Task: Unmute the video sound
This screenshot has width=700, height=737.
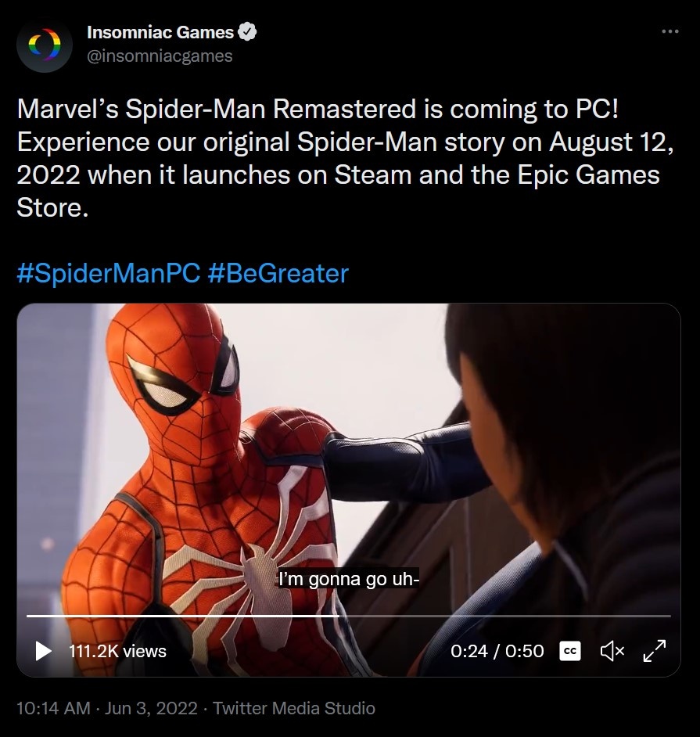Action: (612, 650)
